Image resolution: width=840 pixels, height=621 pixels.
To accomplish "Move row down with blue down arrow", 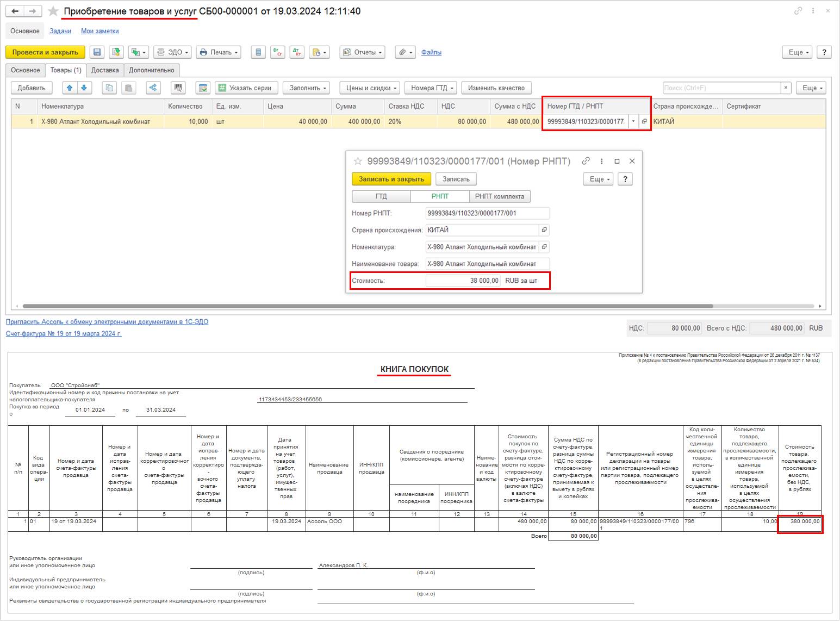I will [84, 88].
